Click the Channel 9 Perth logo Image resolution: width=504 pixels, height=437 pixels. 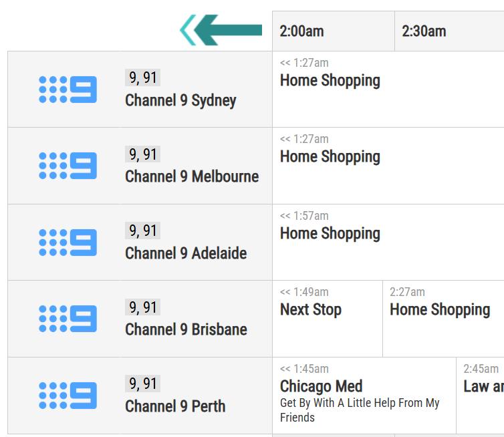pos(68,396)
